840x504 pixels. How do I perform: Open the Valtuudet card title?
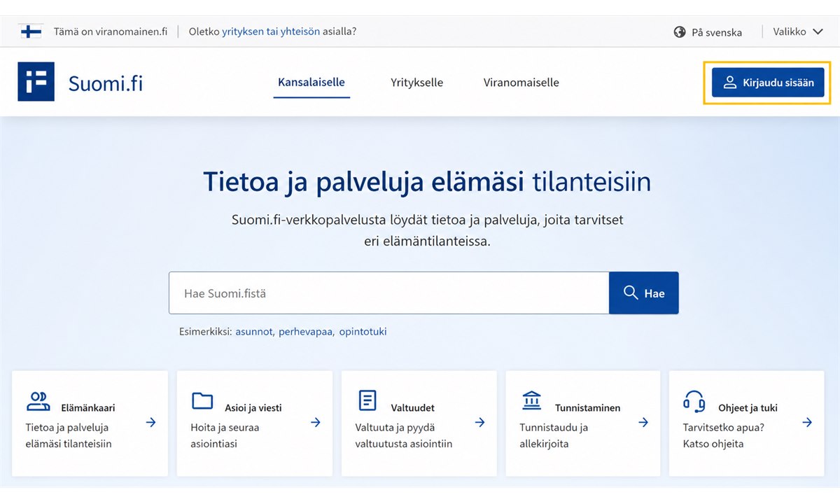click(413, 408)
